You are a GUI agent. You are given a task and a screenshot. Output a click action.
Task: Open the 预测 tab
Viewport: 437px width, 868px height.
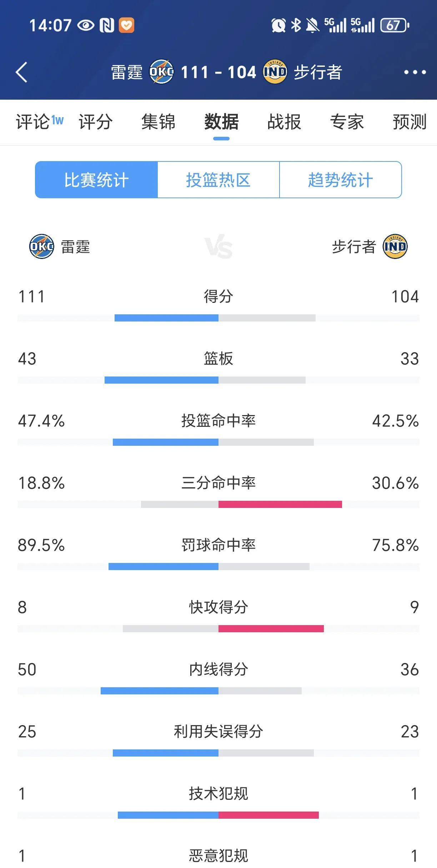pyautogui.click(x=410, y=122)
